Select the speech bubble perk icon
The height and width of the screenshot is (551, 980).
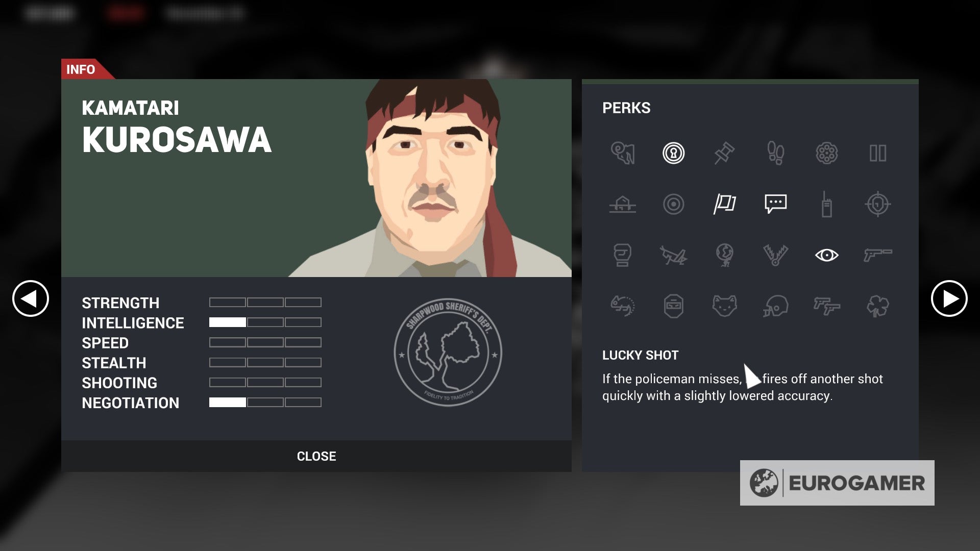pyautogui.click(x=776, y=204)
